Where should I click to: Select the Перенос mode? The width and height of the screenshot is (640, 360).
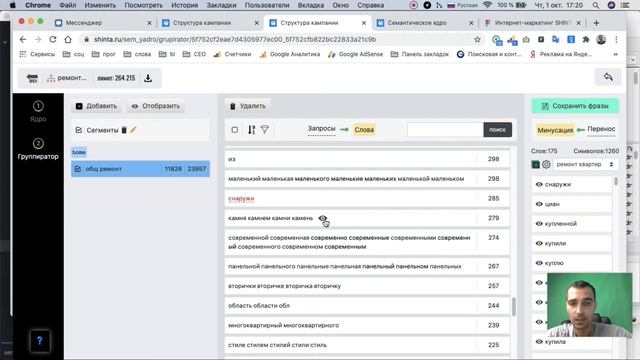coord(602,129)
